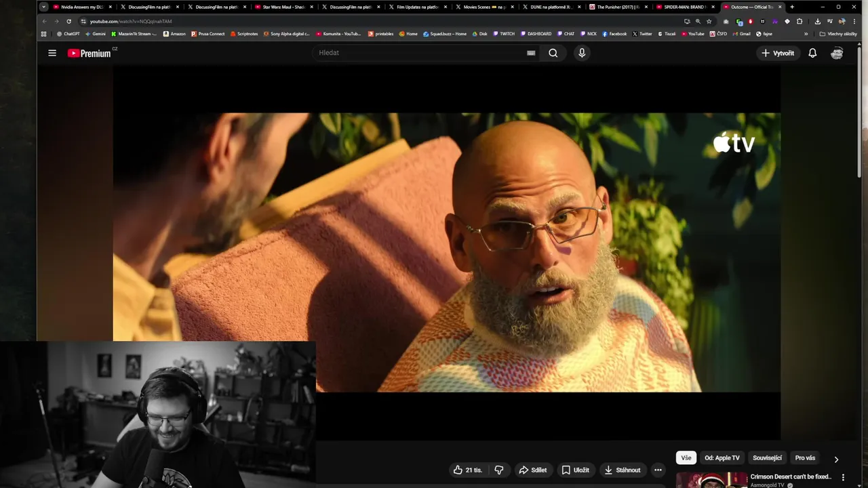This screenshot has height=488, width=868.
Task: Open the Facebook bookmark
Action: [614, 34]
